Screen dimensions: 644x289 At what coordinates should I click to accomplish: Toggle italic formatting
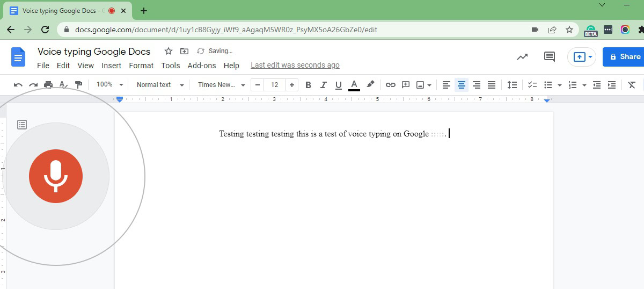click(x=323, y=85)
